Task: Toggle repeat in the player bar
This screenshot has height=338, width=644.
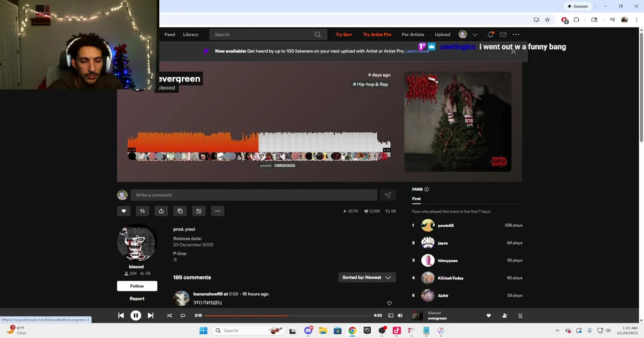Action: point(183,315)
